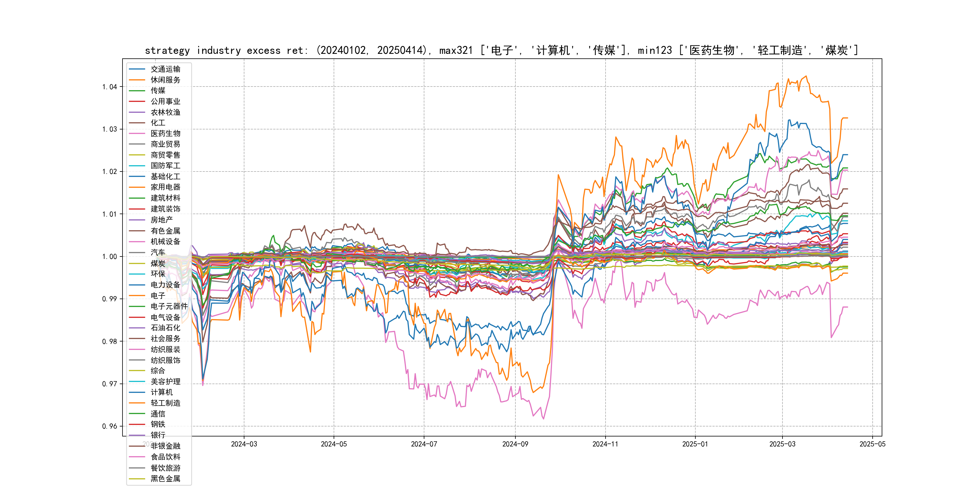The width and height of the screenshot is (980, 490).
Task: Click the cyan swatch beside 国防军工
Action: point(137,166)
